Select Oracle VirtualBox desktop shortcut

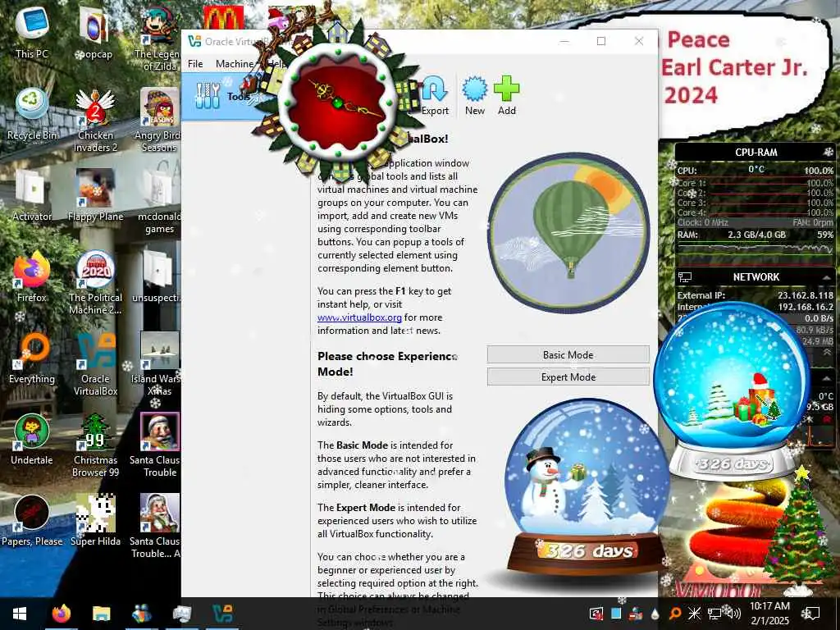point(95,363)
